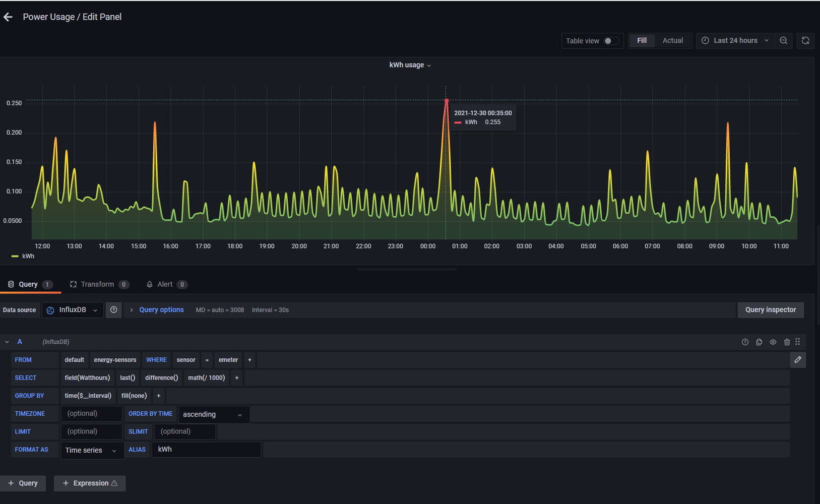Viewport: 820px width, 504px height.
Task: Open the Query inspector
Action: (x=770, y=310)
